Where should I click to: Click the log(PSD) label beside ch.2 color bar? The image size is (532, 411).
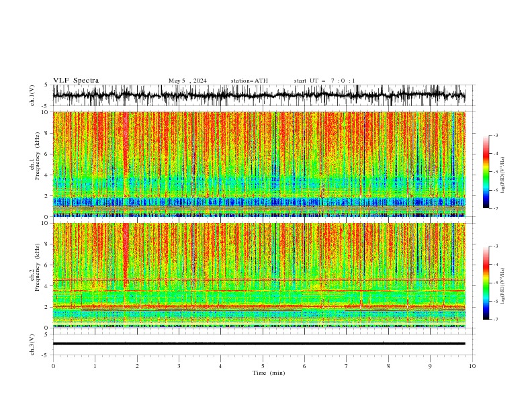pyautogui.click(x=503, y=287)
